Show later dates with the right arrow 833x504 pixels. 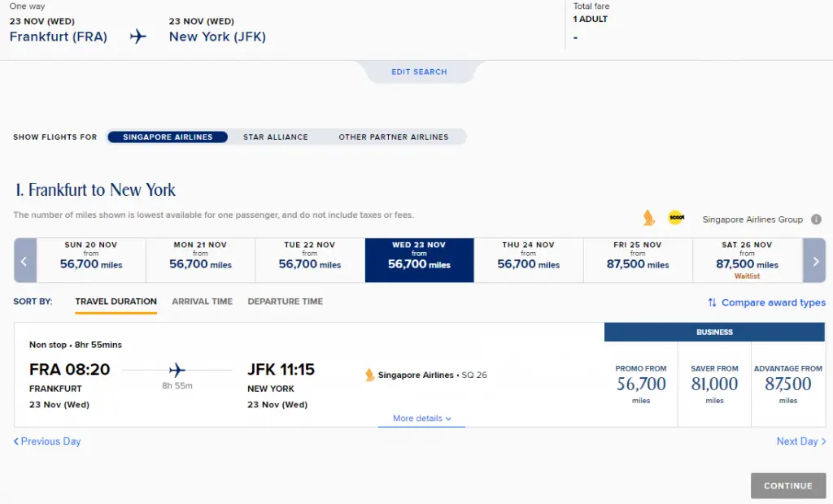point(814,260)
